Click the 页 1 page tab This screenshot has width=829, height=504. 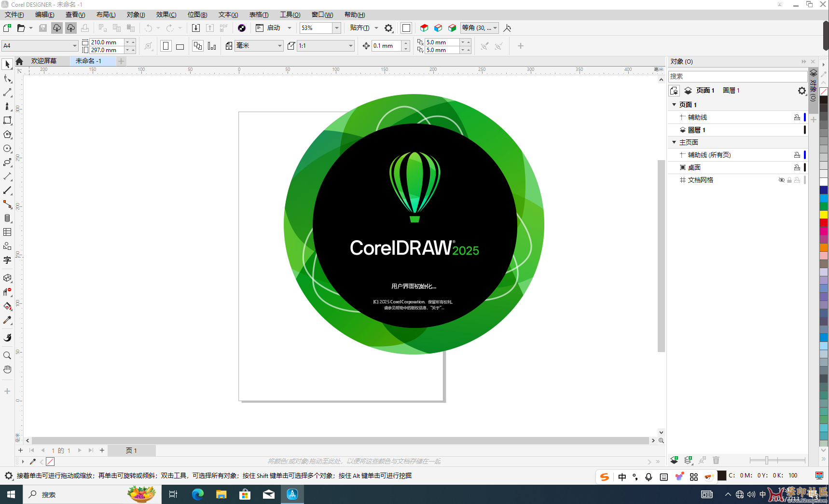[131, 450]
